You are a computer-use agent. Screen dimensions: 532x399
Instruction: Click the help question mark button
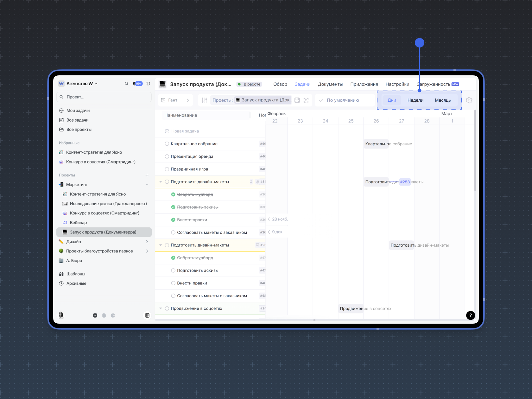471,315
